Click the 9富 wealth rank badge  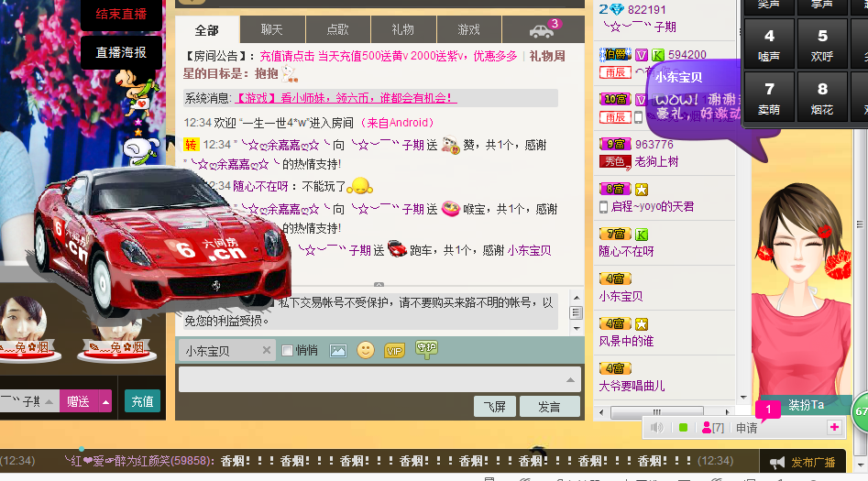pos(615,144)
